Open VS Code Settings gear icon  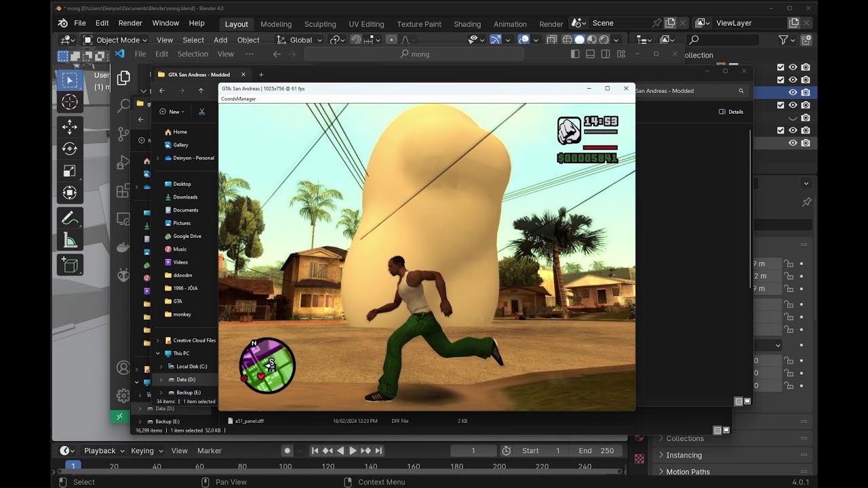click(123, 396)
